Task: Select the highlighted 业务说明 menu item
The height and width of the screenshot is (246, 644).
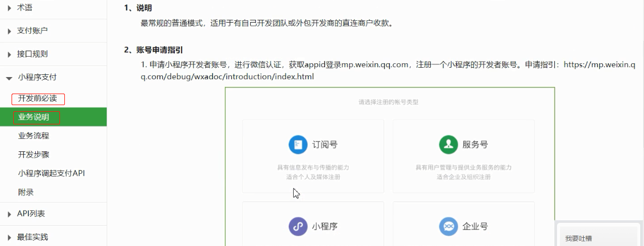Action: (53, 117)
